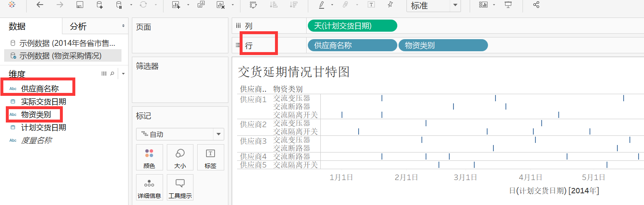Create a new worksheet with the toolbar icon
Viewport: 644px width, 205px height.
tap(176, 5)
